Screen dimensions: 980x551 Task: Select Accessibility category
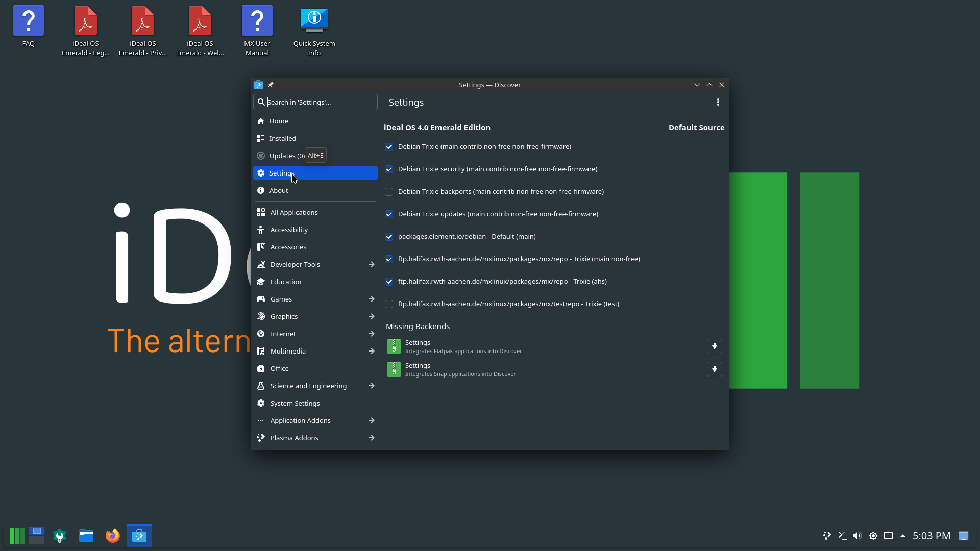[x=315, y=230]
